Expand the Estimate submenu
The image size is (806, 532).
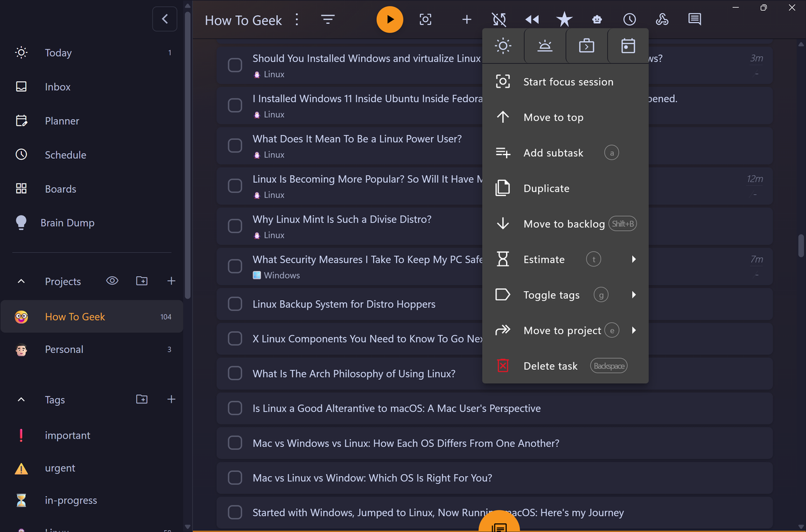click(x=565, y=260)
